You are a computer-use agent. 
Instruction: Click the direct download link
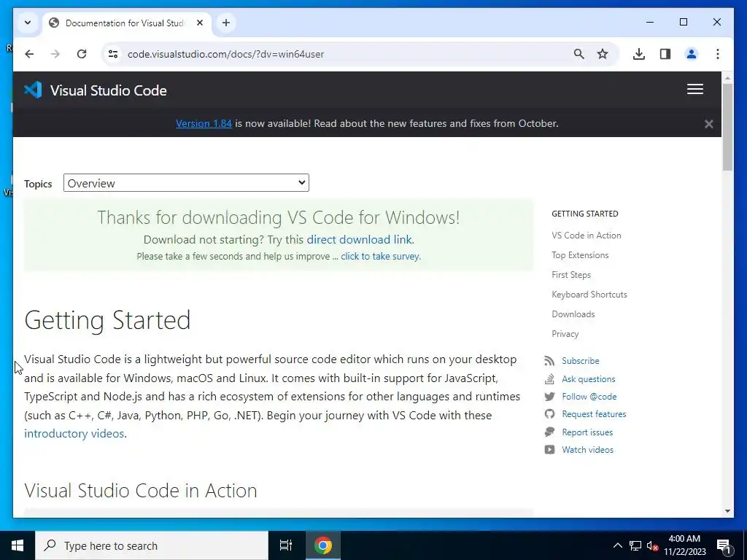click(359, 239)
